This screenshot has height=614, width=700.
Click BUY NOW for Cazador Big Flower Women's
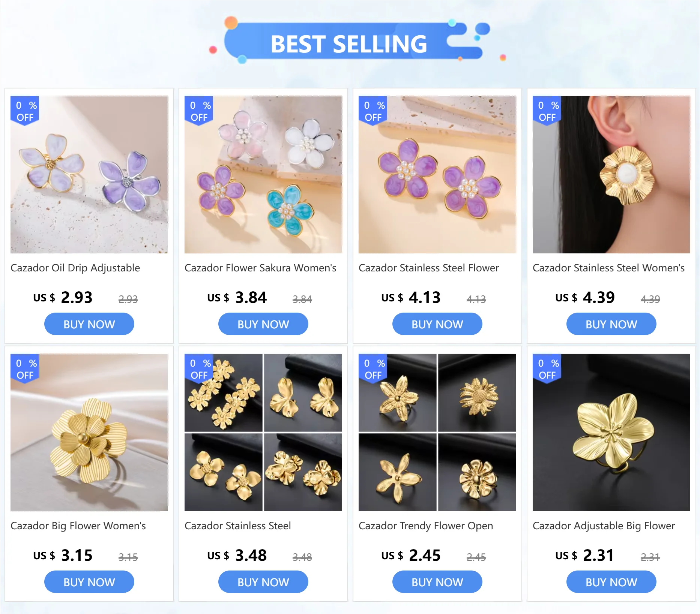coord(89,582)
